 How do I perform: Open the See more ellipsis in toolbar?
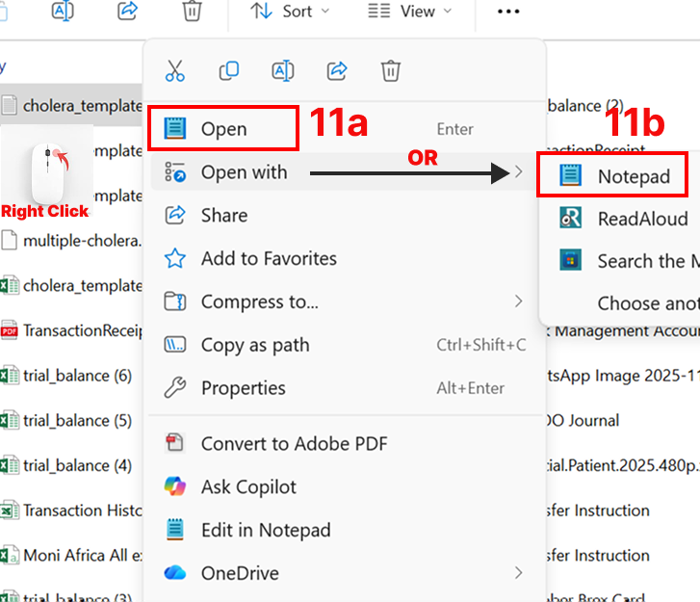pyautogui.click(x=508, y=12)
